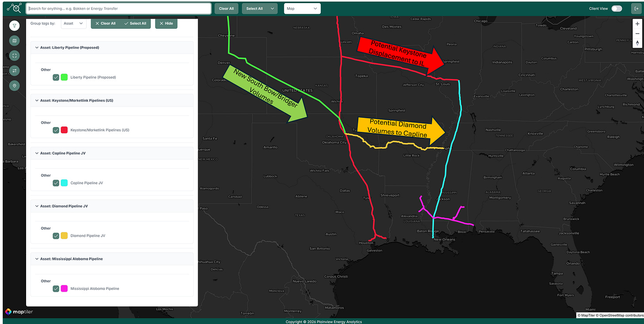Select the location pin sidebar icon
This screenshot has width=644, height=324.
click(15, 85)
